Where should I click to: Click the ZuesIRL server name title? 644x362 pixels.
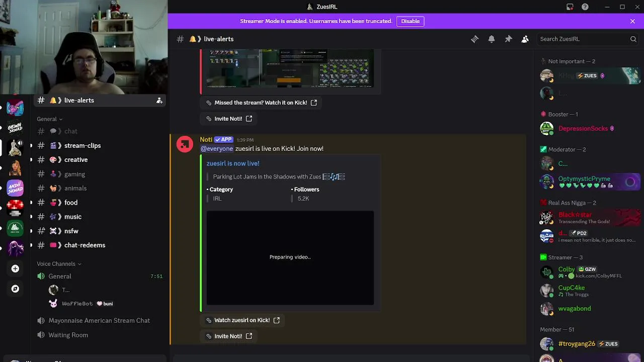(x=327, y=7)
